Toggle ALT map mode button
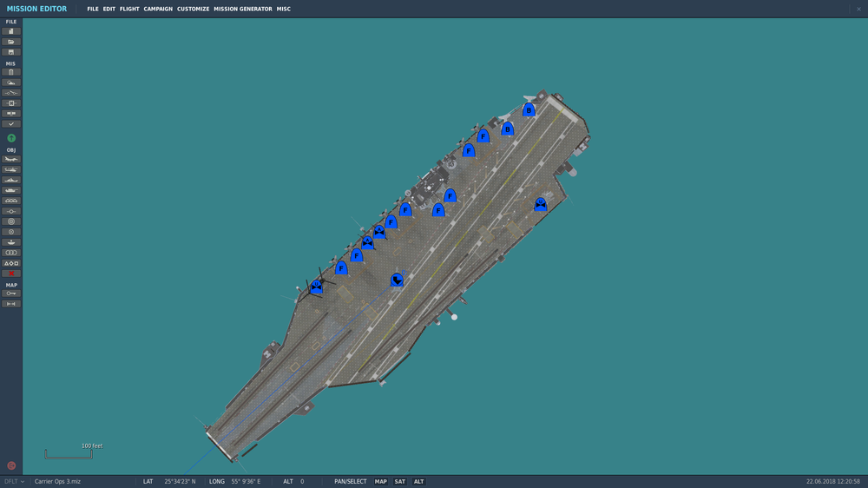The width and height of the screenshot is (868, 488). click(x=419, y=481)
